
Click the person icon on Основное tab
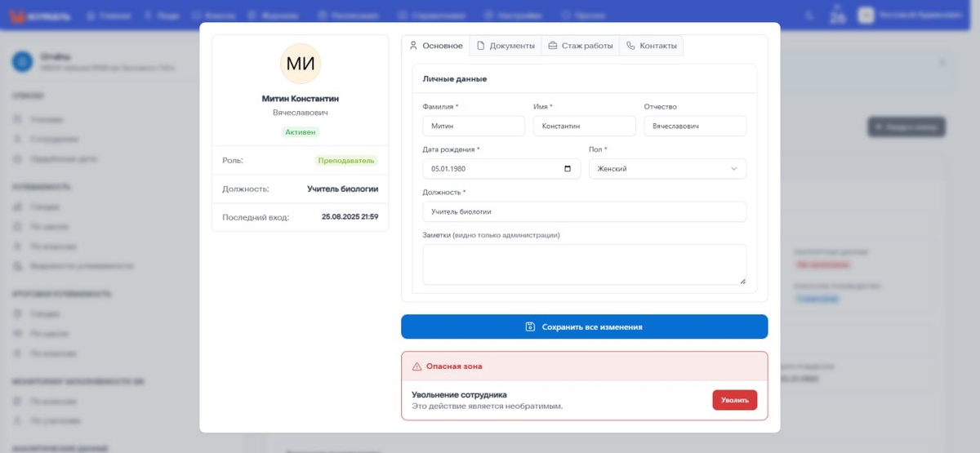[413, 46]
